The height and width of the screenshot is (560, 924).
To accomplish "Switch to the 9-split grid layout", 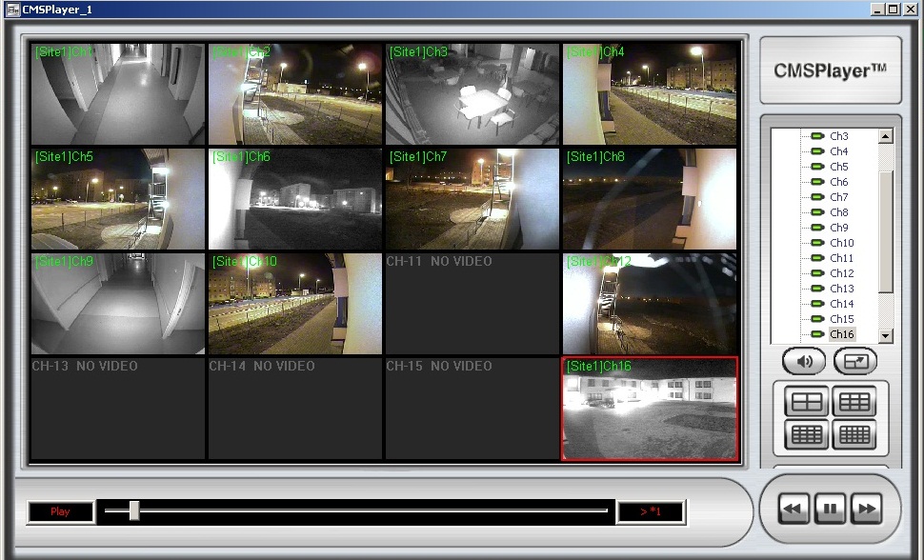I will (x=854, y=402).
